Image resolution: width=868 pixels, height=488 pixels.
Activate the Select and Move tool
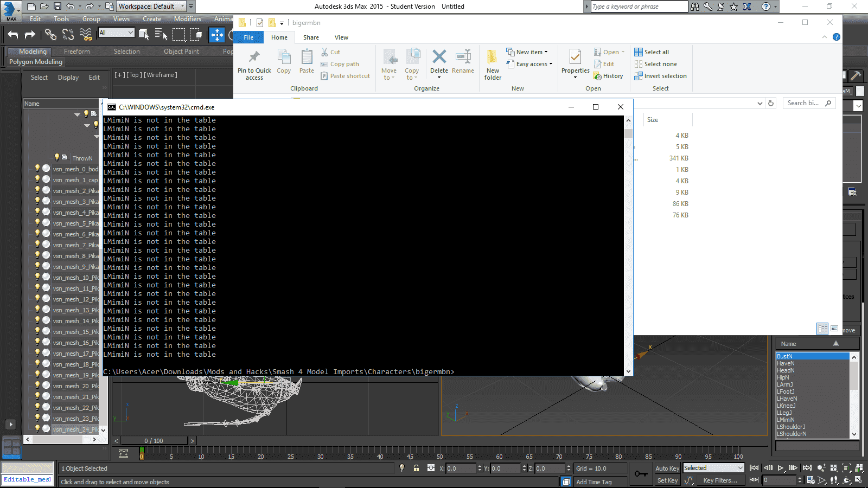click(x=217, y=35)
